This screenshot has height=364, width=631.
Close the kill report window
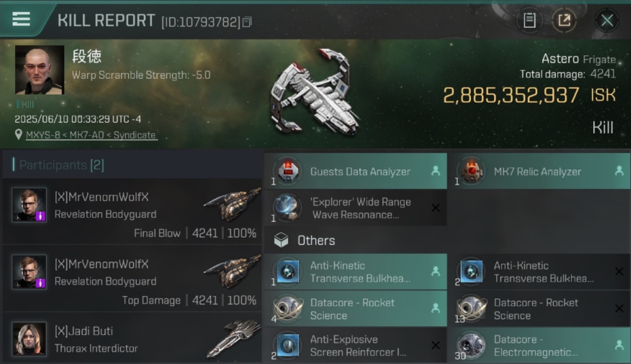(x=607, y=20)
